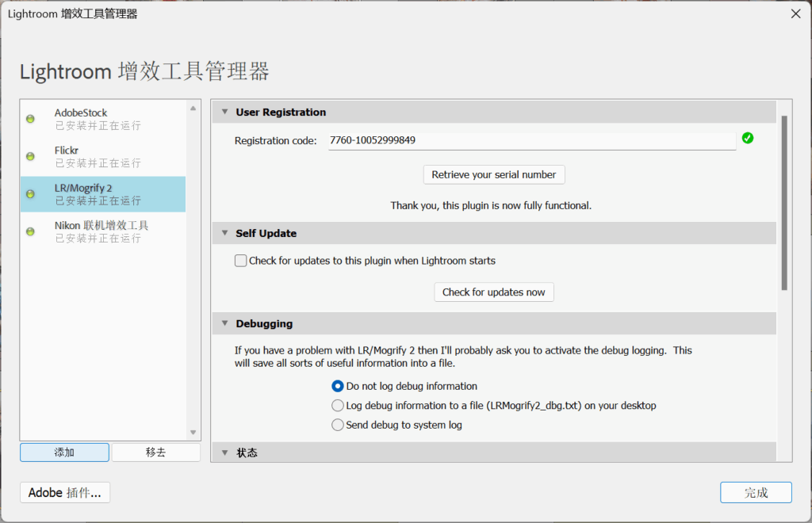Select AdobeStock in the plugin list

pos(103,119)
